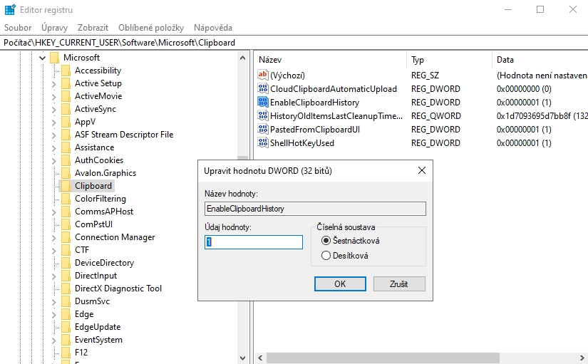Click the Editor registru app icon
The image size is (588, 364).
tap(10, 9)
